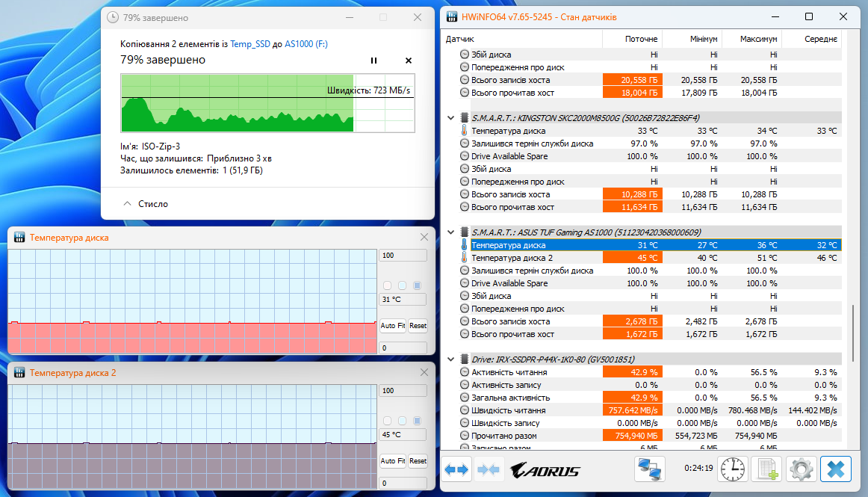Close the Температура диска graph window
Image resolution: width=868 pixels, height=497 pixels.
(x=424, y=237)
